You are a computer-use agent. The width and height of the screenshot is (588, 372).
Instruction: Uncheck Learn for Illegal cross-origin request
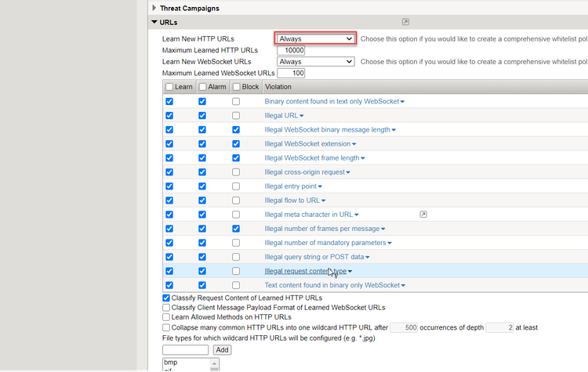[x=169, y=172]
